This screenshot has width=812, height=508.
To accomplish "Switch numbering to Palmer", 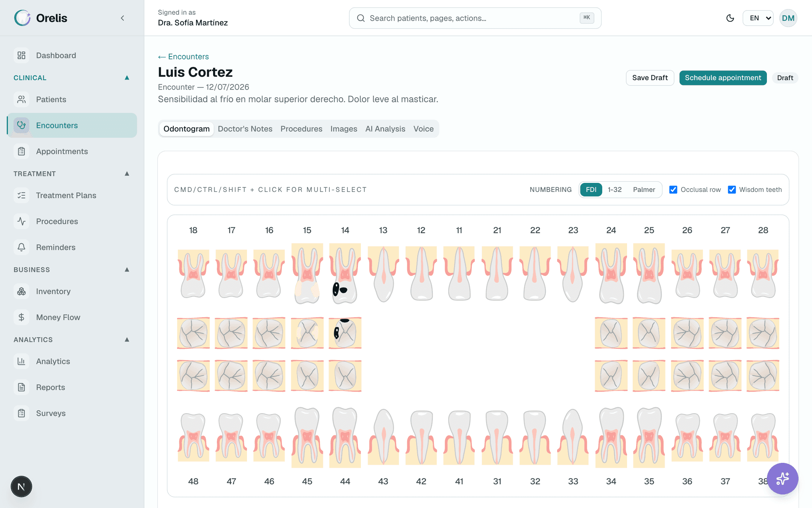I will click(644, 190).
